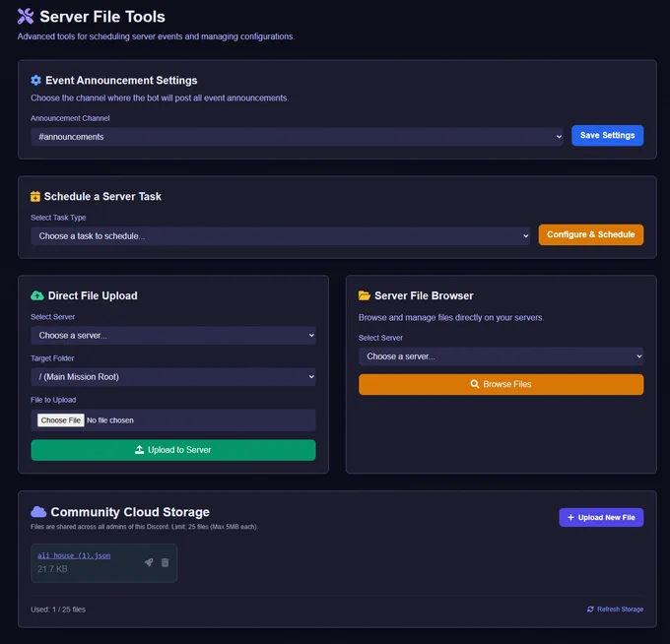Click the Upload New File button
The height and width of the screenshot is (644, 670).
[601, 517]
